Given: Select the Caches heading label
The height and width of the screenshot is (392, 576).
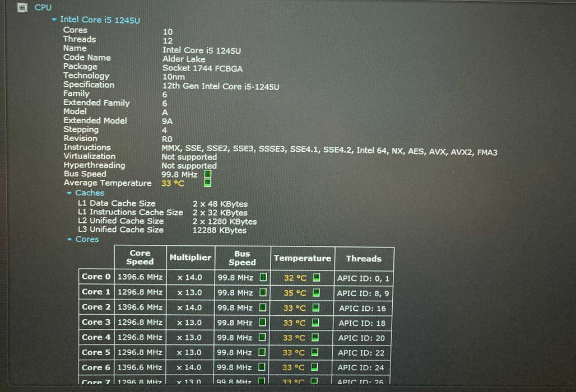Looking at the screenshot, I should tap(90, 193).
